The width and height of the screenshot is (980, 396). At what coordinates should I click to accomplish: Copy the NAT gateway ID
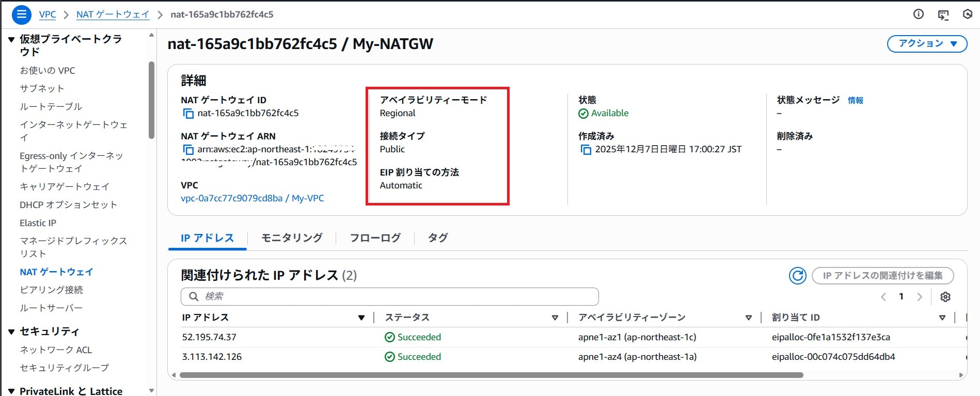click(x=188, y=113)
